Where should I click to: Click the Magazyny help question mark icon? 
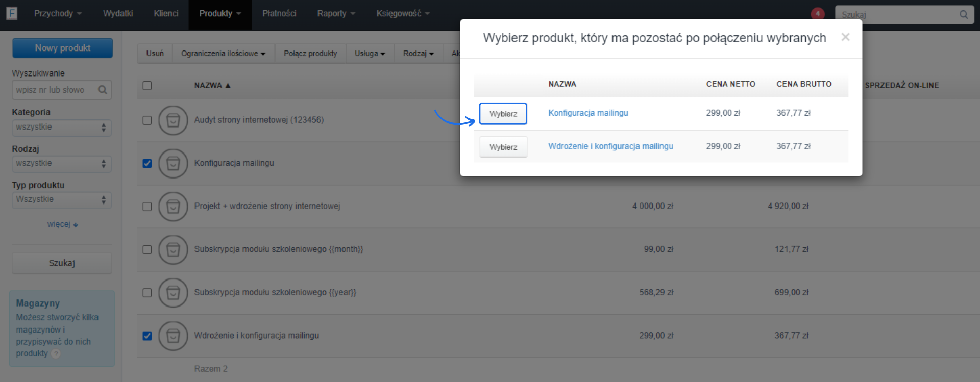pos(56,354)
